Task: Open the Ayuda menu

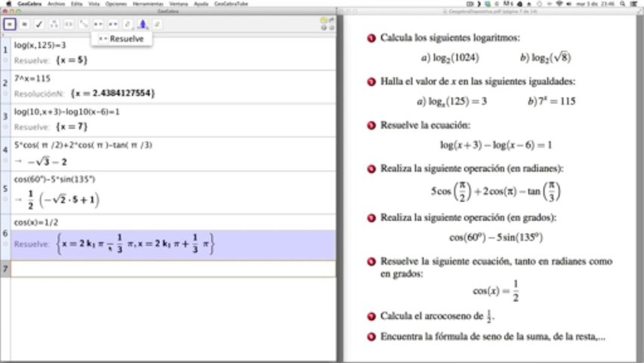Action: (201, 4)
